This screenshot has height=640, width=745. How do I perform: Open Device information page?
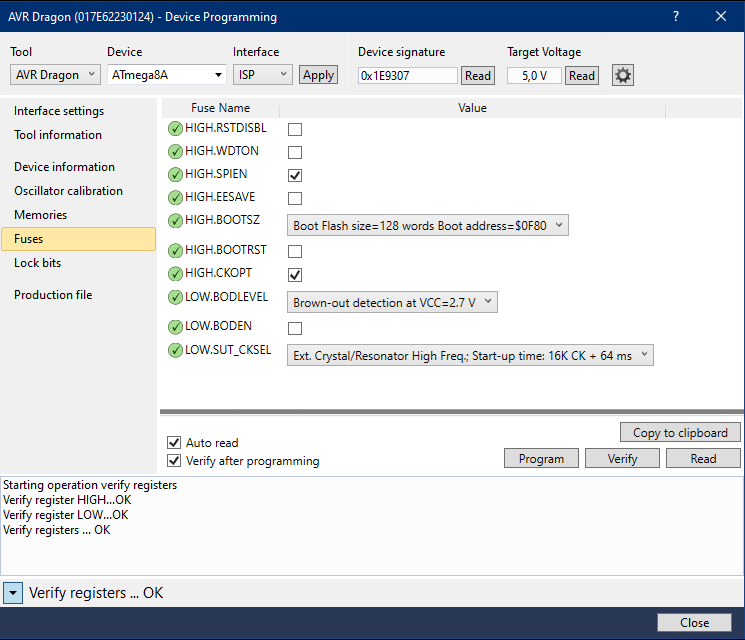click(64, 167)
